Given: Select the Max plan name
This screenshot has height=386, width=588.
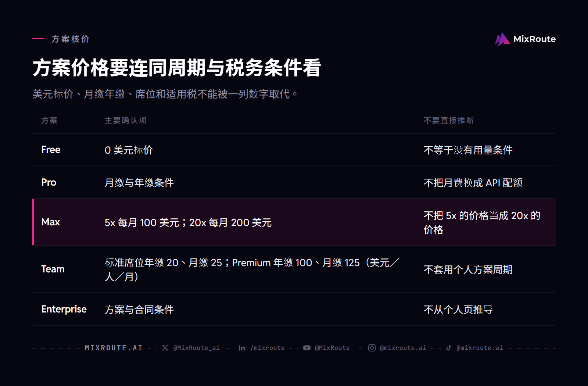Looking at the screenshot, I should [50, 222].
